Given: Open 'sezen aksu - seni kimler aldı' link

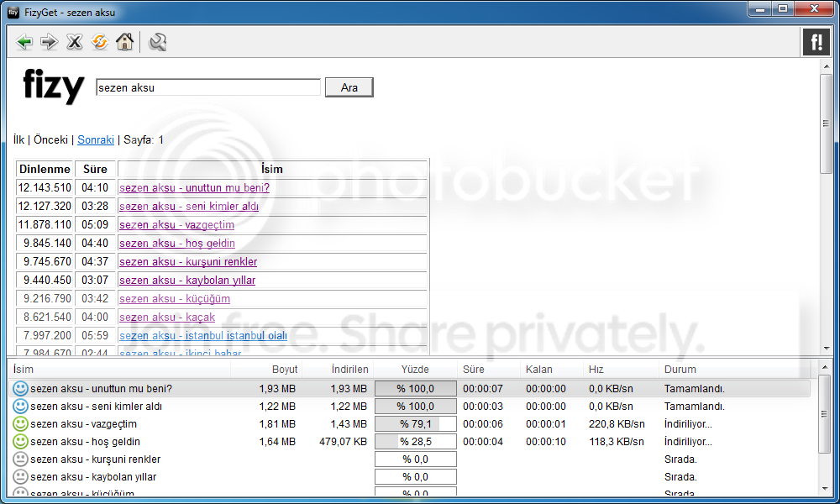Looking at the screenshot, I should coord(189,207).
